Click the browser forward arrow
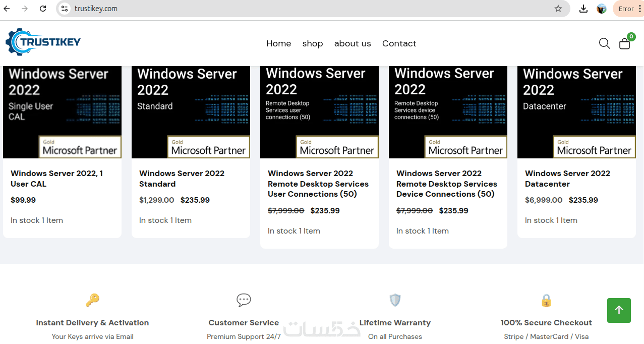This screenshot has height=344, width=644. point(25,9)
